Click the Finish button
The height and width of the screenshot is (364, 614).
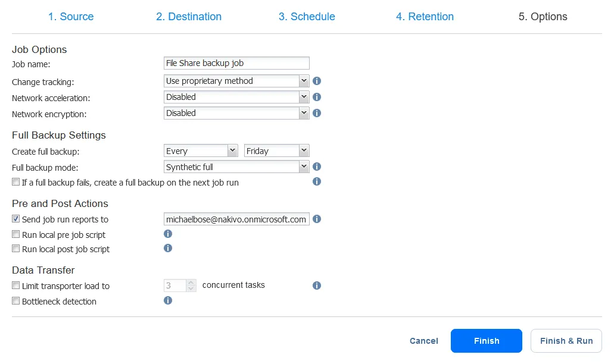486,341
